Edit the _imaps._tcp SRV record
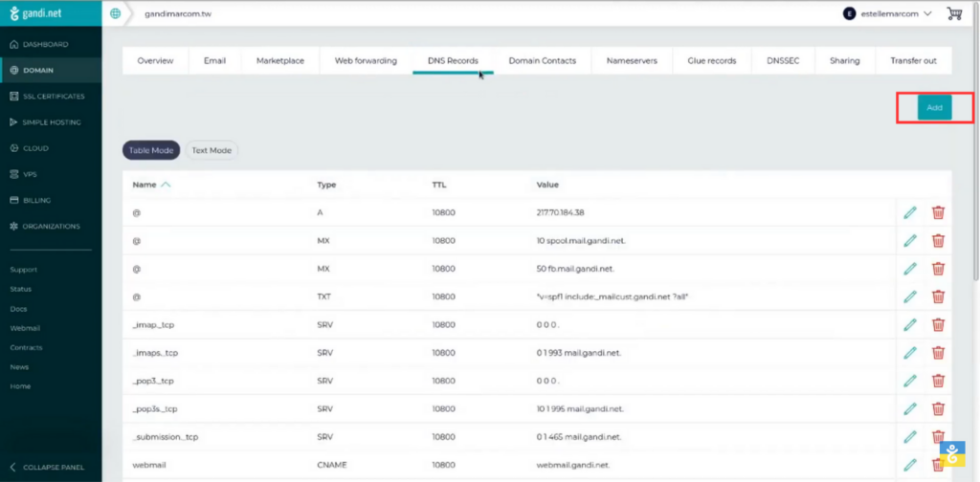The width and height of the screenshot is (980, 482). (910, 353)
